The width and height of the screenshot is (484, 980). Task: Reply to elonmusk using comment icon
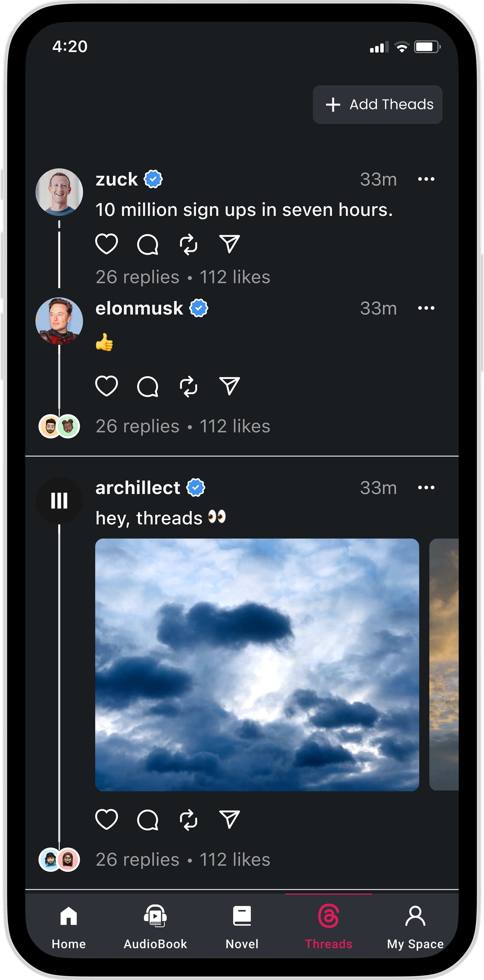click(147, 387)
